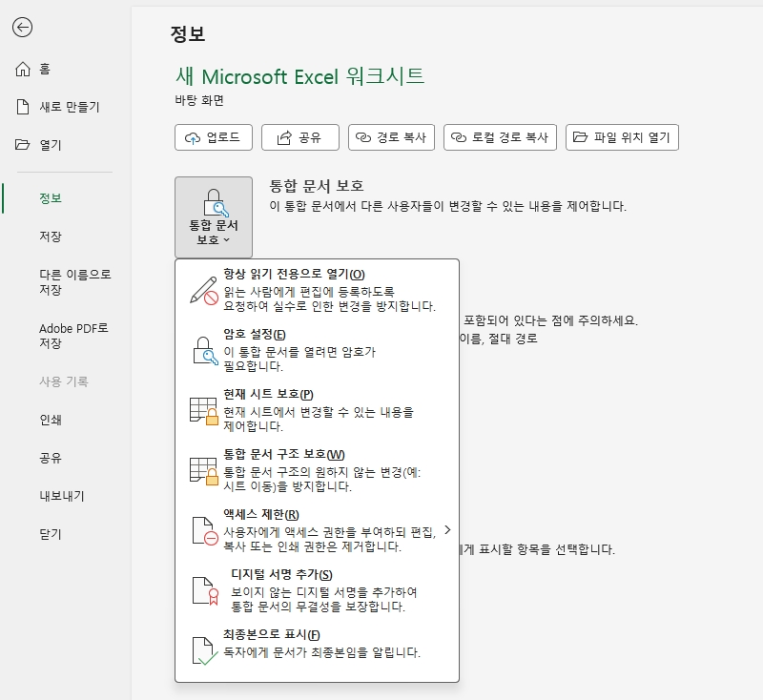The height and width of the screenshot is (700, 763).
Task: Click the 로컬 경로 복사 button
Action: point(500,137)
